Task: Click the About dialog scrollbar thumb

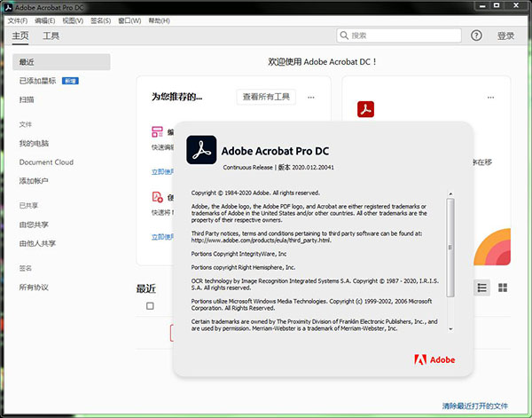Action: pos(450,248)
